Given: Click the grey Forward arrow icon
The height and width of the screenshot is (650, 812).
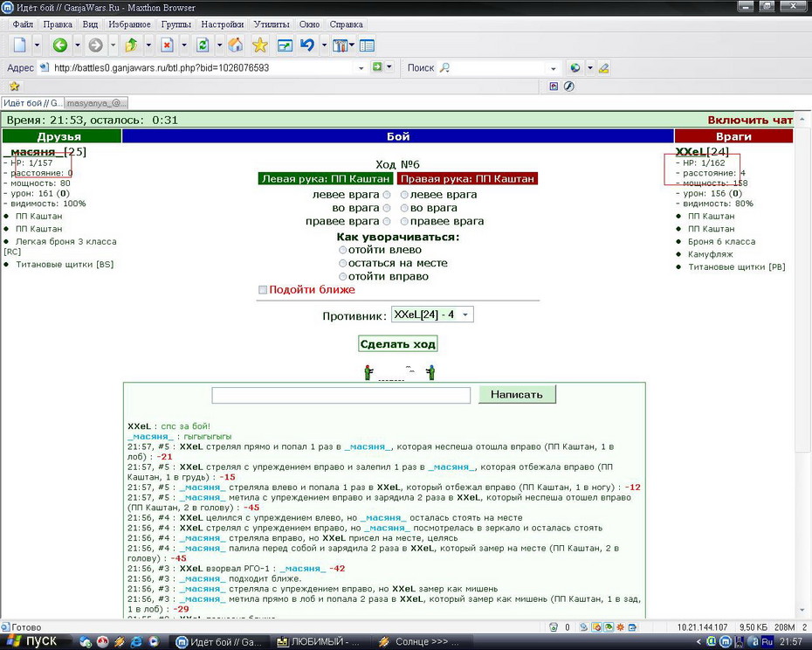Looking at the screenshot, I should click(x=95, y=45).
